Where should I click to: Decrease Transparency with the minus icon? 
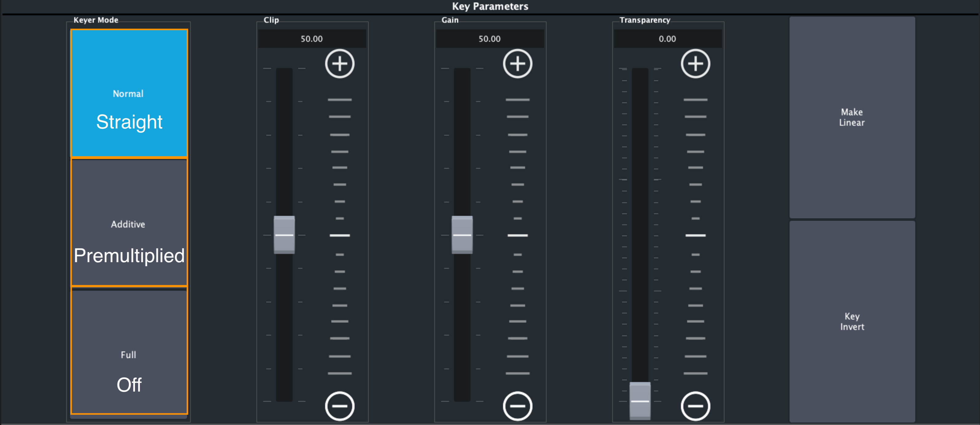point(695,406)
